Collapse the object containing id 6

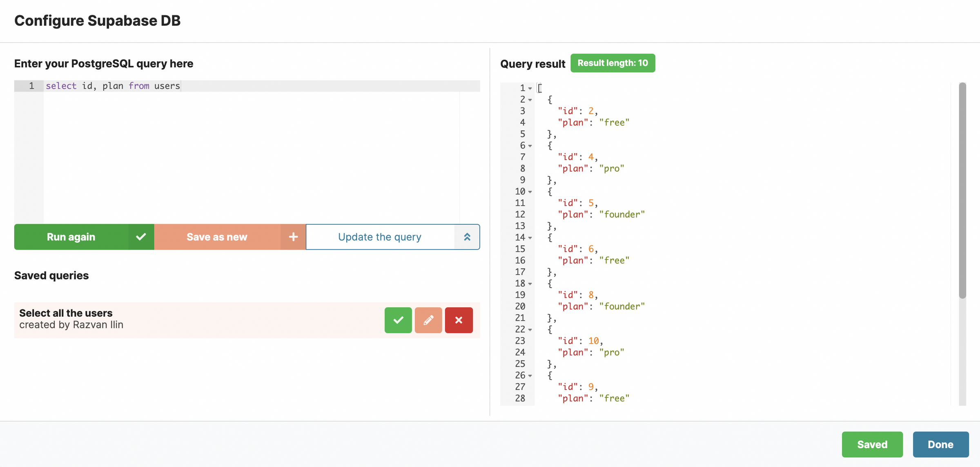coord(530,237)
